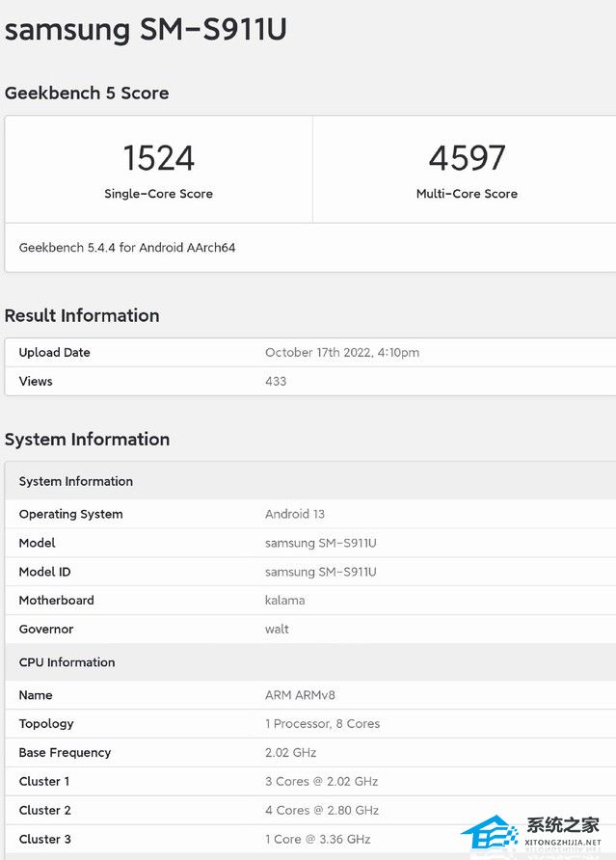This screenshot has width=616, height=860.
Task: Click the blue house watermark logo
Action: pyautogui.click(x=491, y=833)
